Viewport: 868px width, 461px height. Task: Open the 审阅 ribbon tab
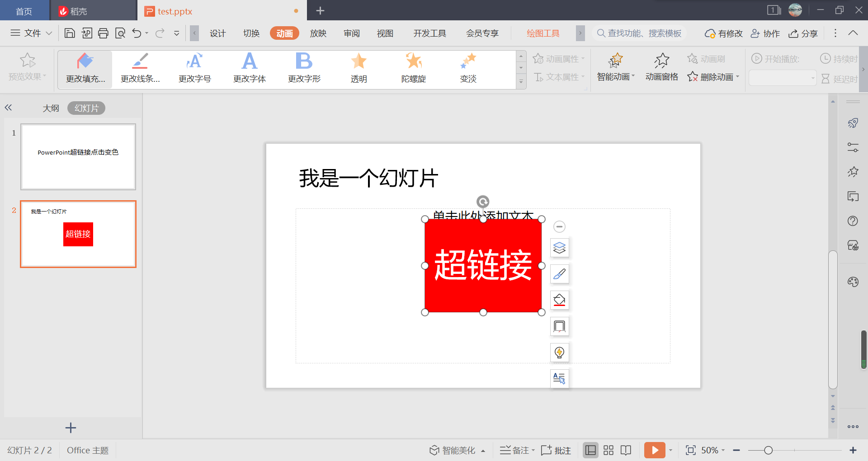click(x=352, y=33)
